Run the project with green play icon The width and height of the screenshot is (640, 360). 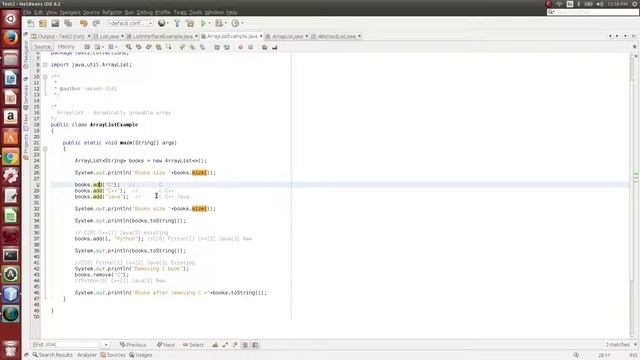click(203, 24)
